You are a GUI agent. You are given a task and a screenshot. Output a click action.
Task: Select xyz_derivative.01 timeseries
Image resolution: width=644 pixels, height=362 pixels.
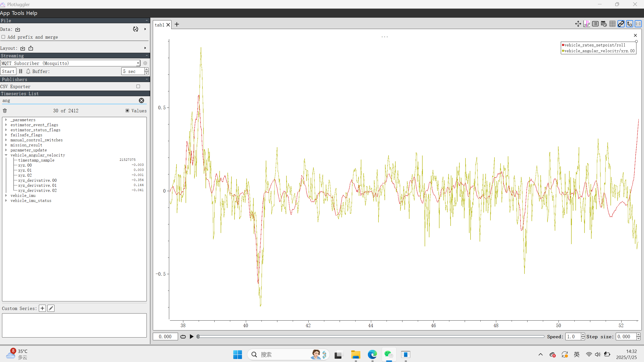coord(37,186)
